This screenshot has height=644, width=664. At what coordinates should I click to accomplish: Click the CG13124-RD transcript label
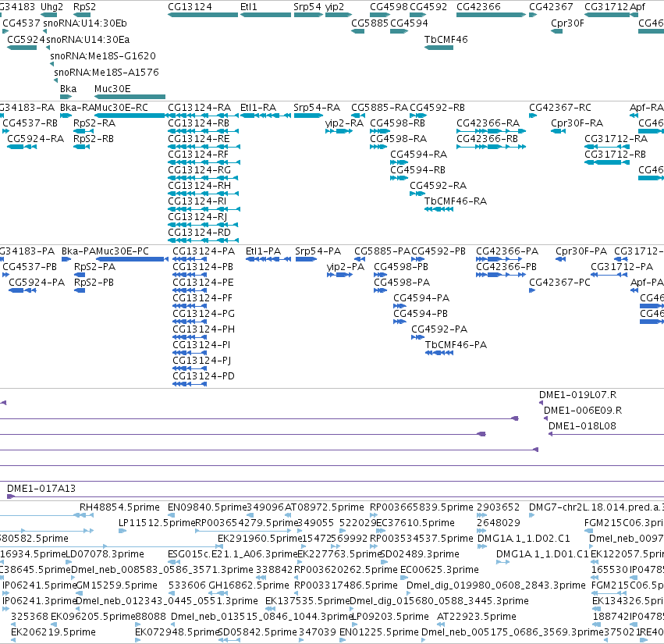tap(199, 232)
